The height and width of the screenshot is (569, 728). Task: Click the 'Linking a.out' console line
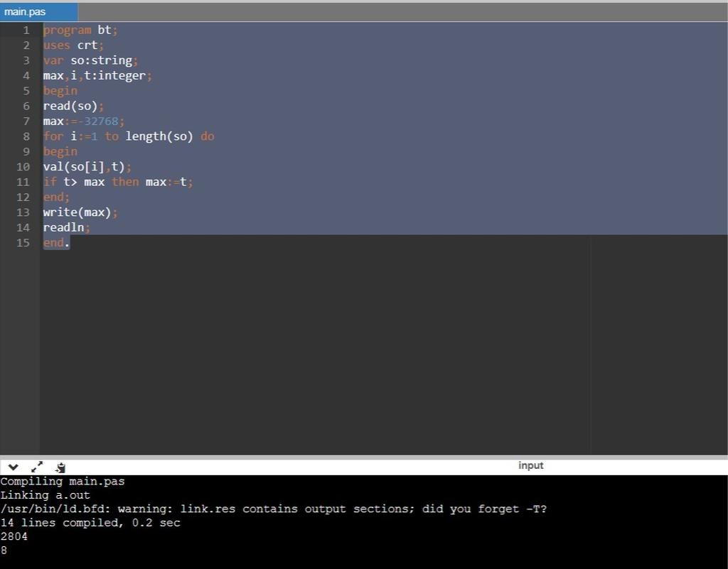coord(45,495)
